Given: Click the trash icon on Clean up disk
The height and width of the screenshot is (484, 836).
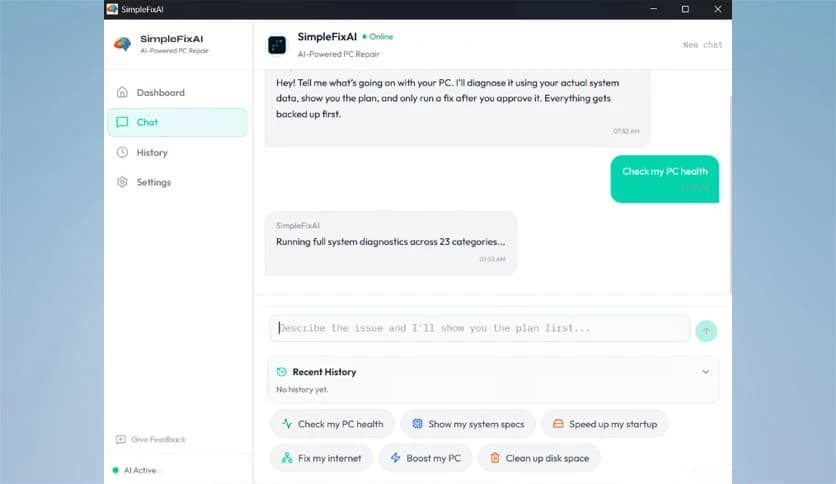Looking at the screenshot, I should click(495, 458).
